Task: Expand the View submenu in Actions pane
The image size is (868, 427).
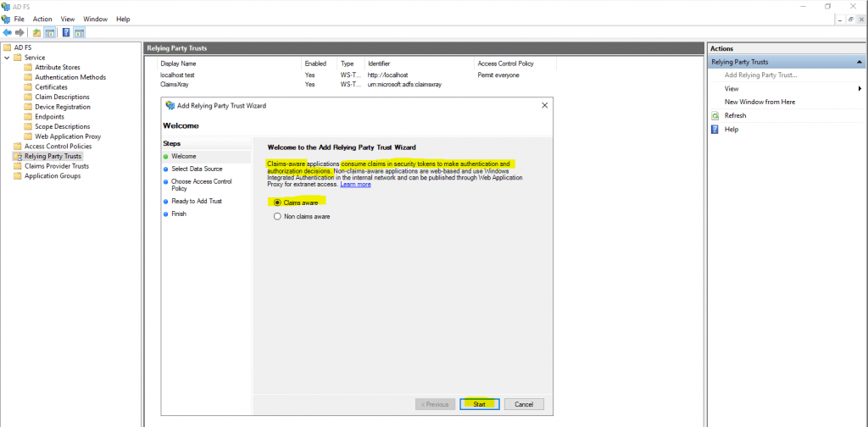Action: point(860,88)
